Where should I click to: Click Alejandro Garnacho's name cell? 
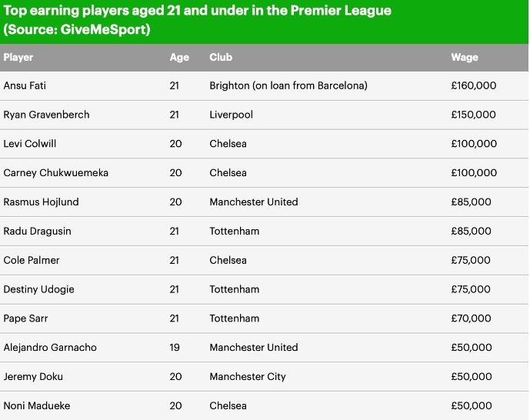pyautogui.click(x=51, y=348)
